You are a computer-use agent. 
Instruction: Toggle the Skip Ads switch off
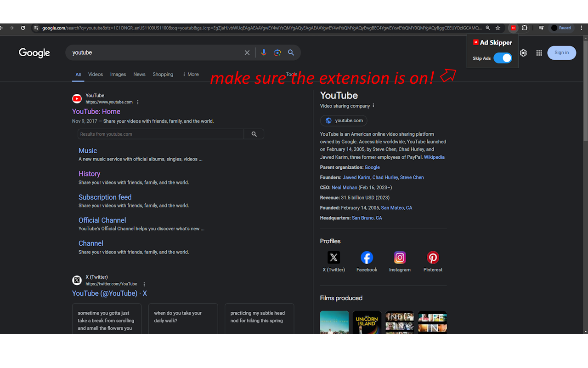click(503, 58)
